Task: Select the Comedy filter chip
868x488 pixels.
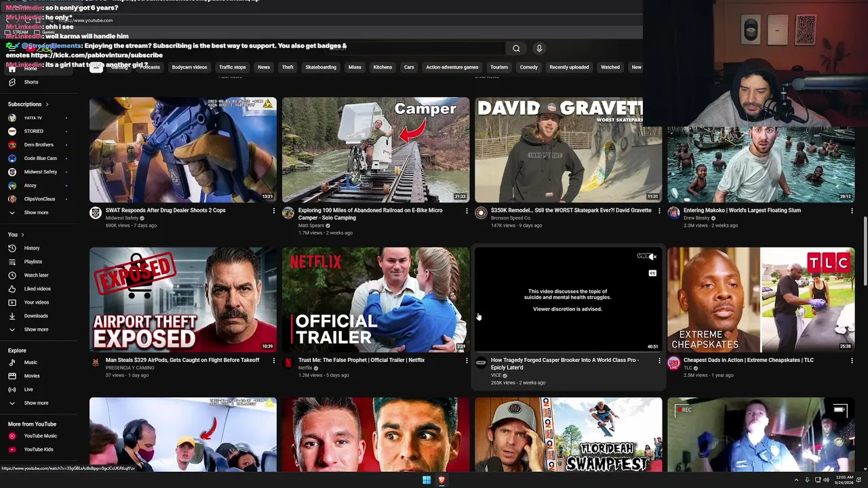Action: [x=529, y=67]
